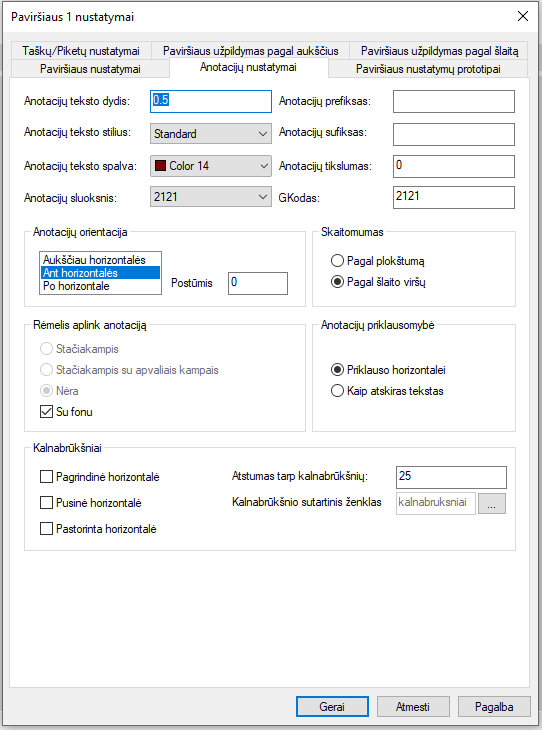Click the Atmesti button
Screen dimensions: 542x730
(x=413, y=707)
